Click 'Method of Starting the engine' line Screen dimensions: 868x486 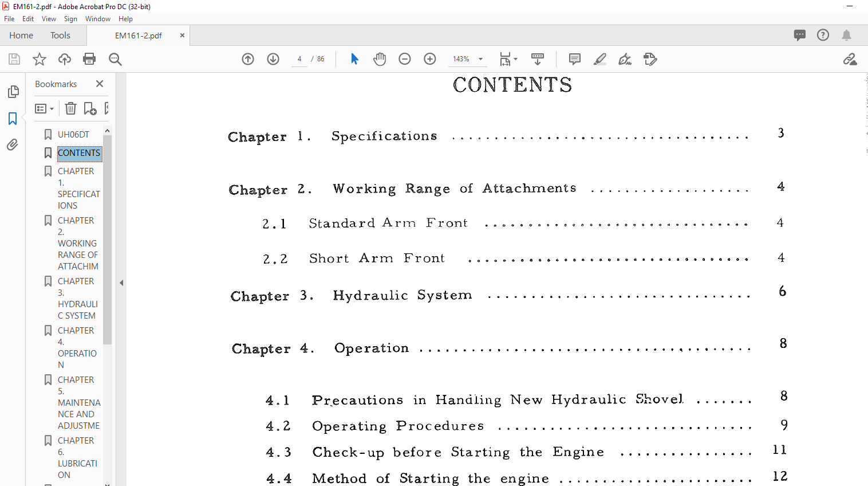tap(431, 478)
